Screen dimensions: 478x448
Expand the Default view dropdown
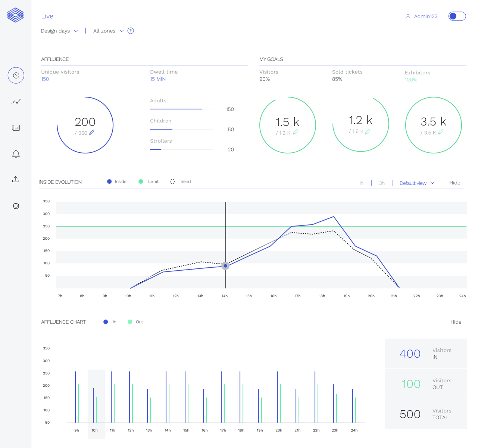[x=417, y=183]
